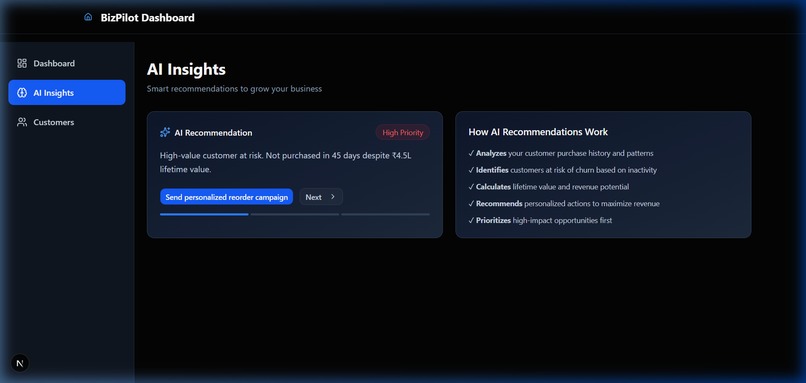Image resolution: width=806 pixels, height=383 pixels.
Task: Click the home icon beside BizPilot Dashboard
Action: click(x=88, y=17)
